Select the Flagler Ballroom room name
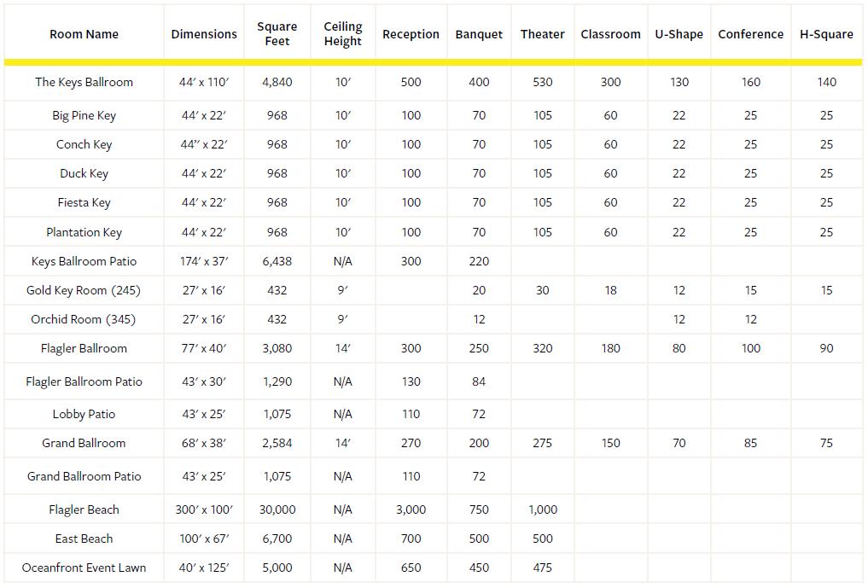Image resolution: width=868 pixels, height=588 pixels. 84,348
